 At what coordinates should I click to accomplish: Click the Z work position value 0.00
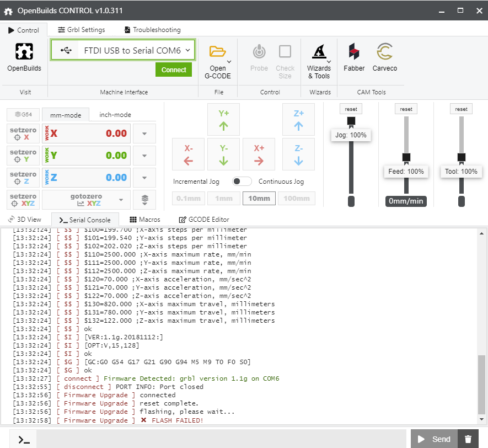116,178
